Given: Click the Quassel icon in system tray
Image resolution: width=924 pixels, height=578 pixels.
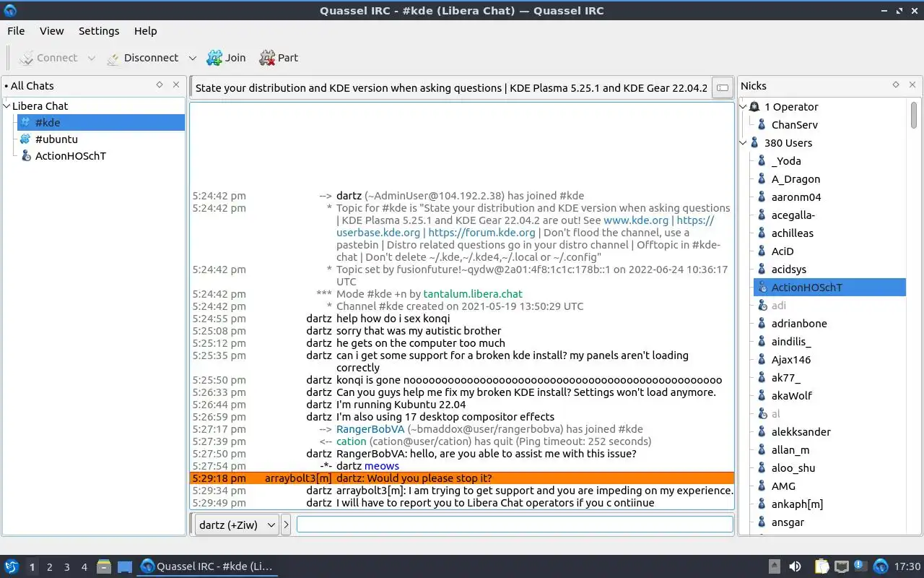Looking at the screenshot, I should [x=880, y=566].
